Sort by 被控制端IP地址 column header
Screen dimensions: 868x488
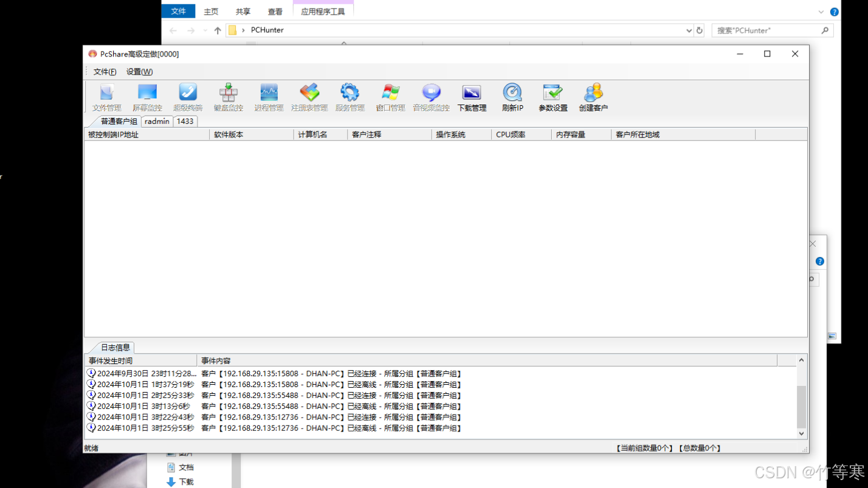(146, 135)
